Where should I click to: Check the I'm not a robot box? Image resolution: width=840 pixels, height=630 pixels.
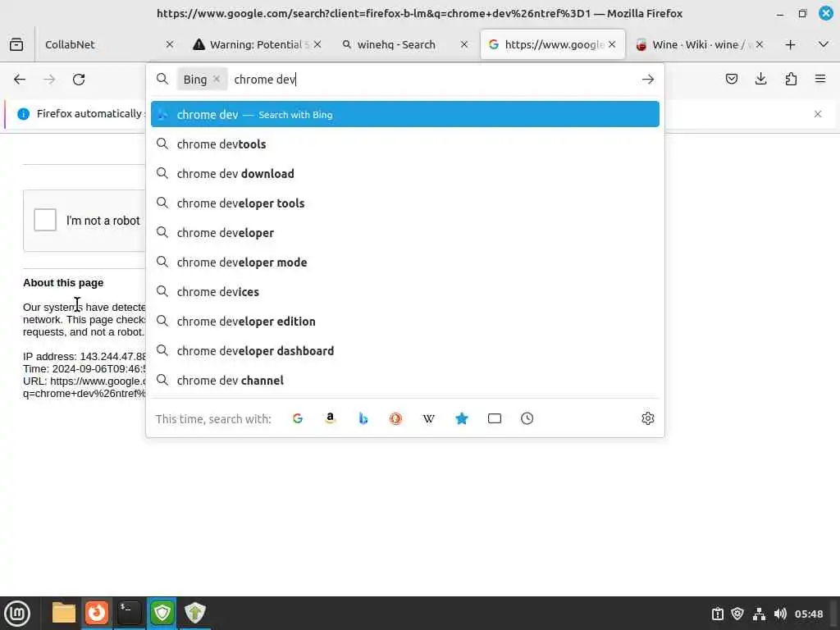tap(45, 220)
